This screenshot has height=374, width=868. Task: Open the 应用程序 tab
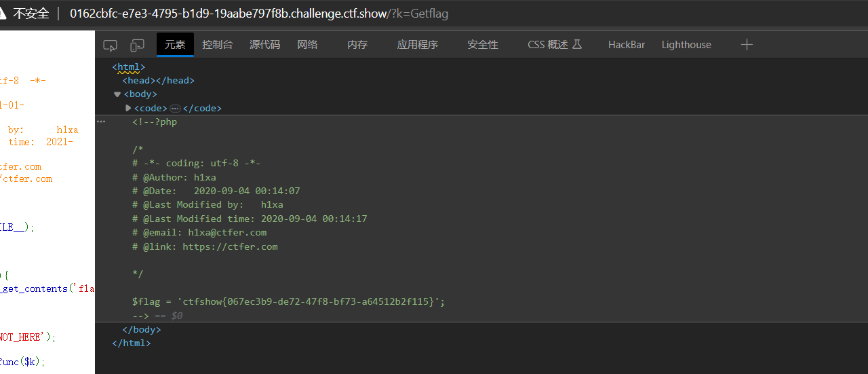[418, 45]
